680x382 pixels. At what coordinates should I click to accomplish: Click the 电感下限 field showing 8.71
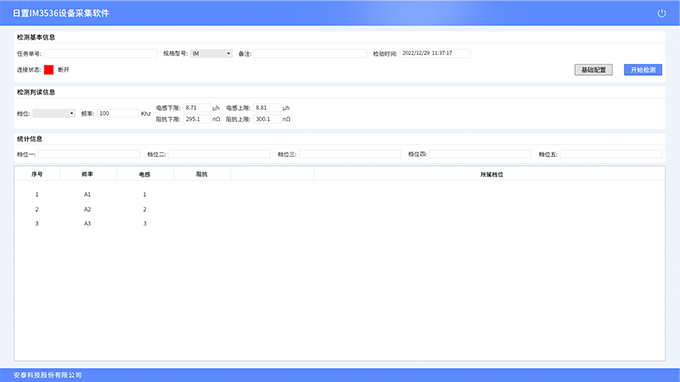[197, 108]
